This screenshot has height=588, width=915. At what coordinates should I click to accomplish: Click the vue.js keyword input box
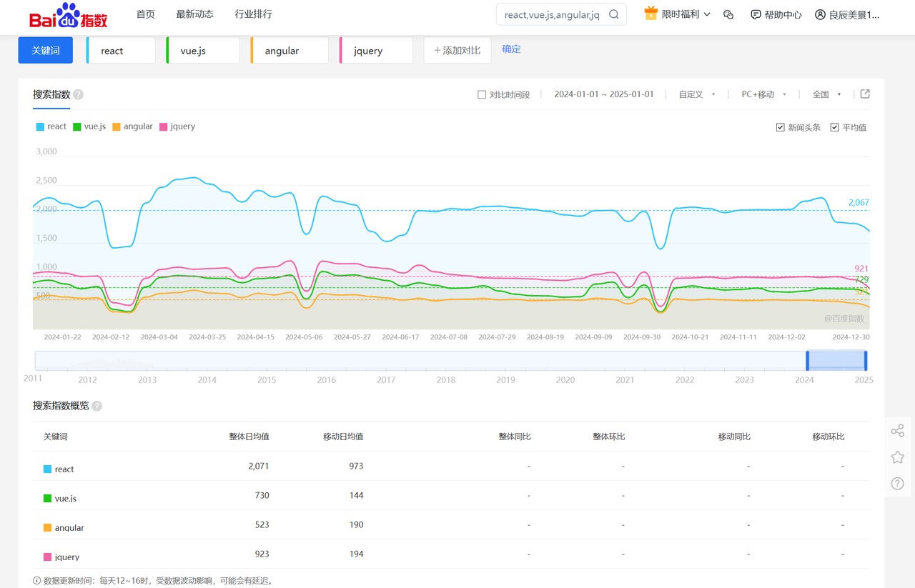click(203, 51)
